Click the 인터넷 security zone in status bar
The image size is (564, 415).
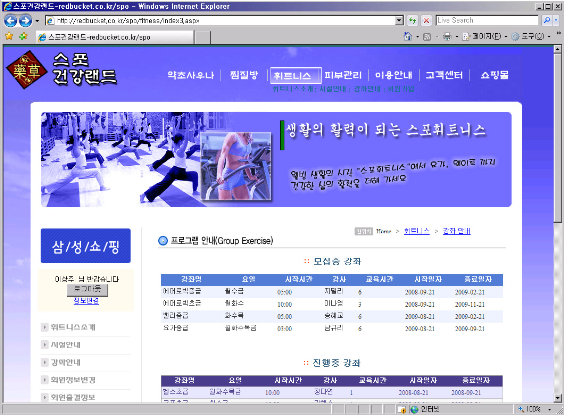tap(426, 409)
